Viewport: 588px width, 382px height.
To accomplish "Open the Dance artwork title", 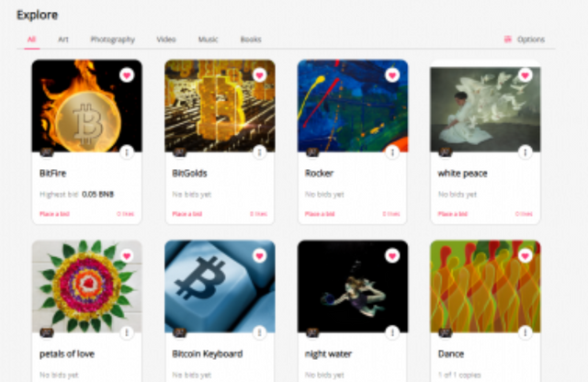I will coord(451,354).
